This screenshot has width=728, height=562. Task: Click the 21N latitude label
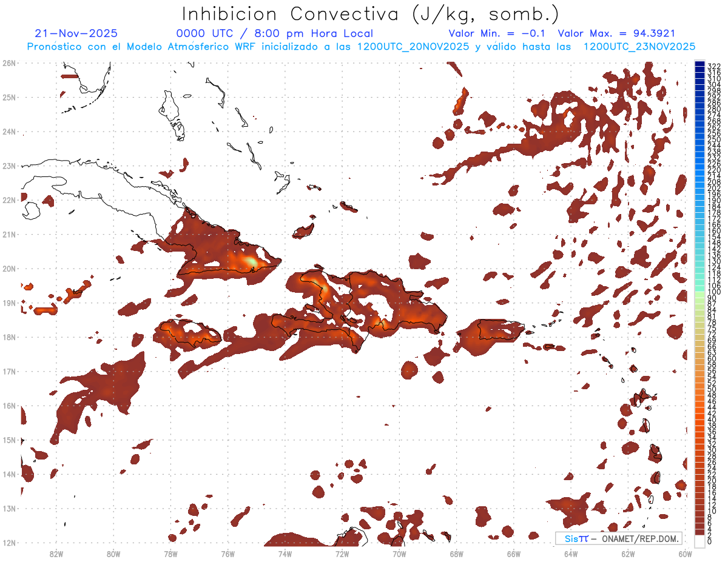9,234
